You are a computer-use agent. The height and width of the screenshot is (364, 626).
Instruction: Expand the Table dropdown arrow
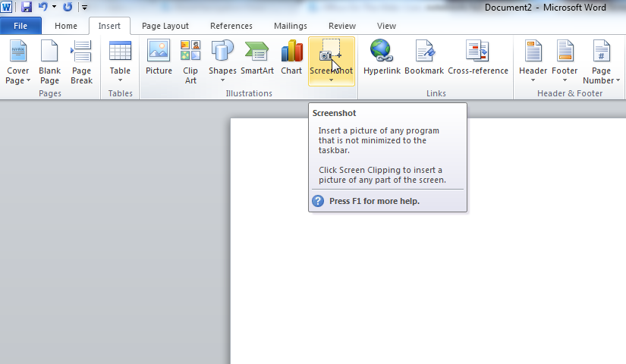[x=120, y=80]
